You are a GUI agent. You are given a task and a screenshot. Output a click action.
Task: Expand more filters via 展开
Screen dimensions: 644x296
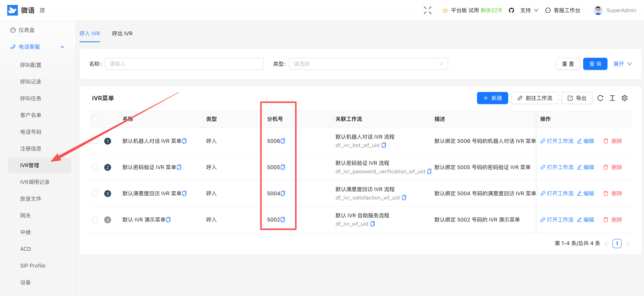point(623,64)
